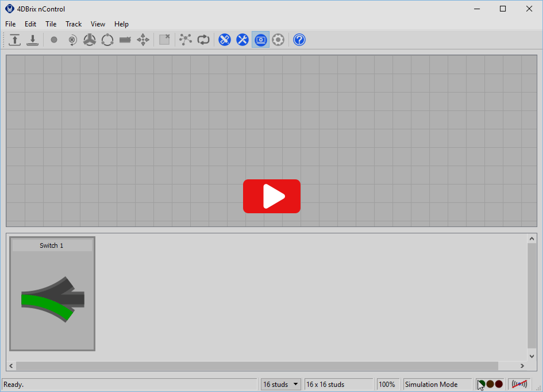Click the right arrow of horizontal scrollbar
Viewport: 543px width, 392px height.
522,366
